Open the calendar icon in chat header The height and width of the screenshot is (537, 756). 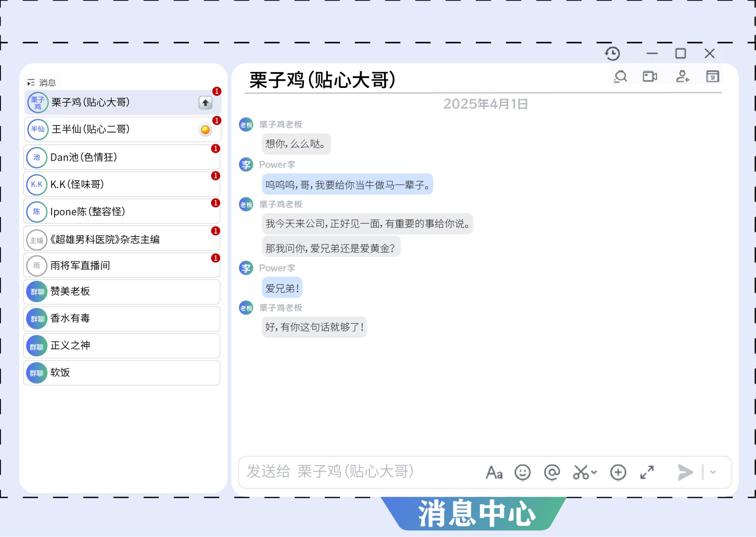tap(712, 77)
